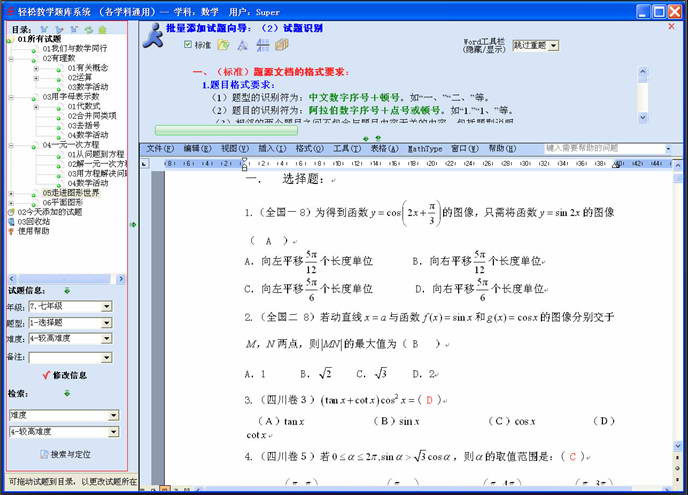This screenshot has height=495, width=688.
Task: Select 01所有试题 root node
Action: (39, 39)
